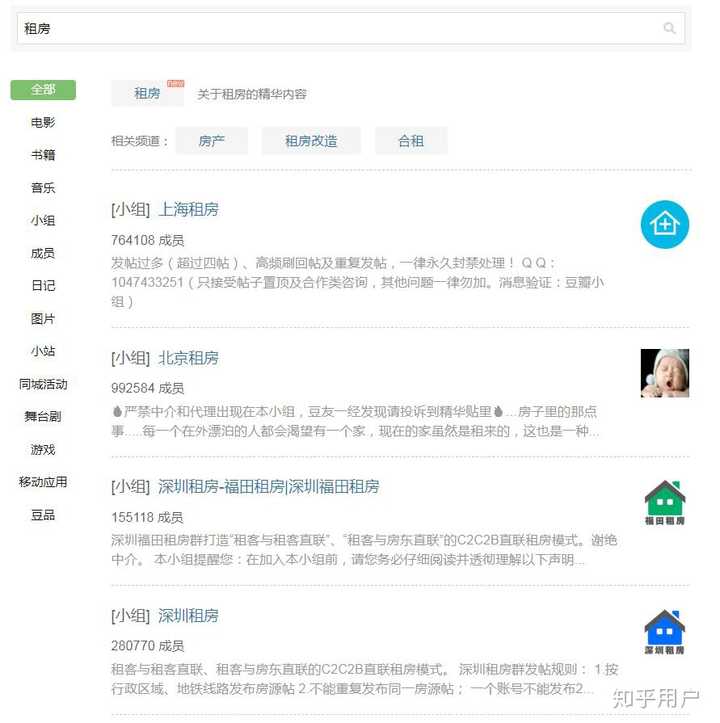
Task: Open 深圳租房-福田租房 group link
Action: tap(269, 487)
